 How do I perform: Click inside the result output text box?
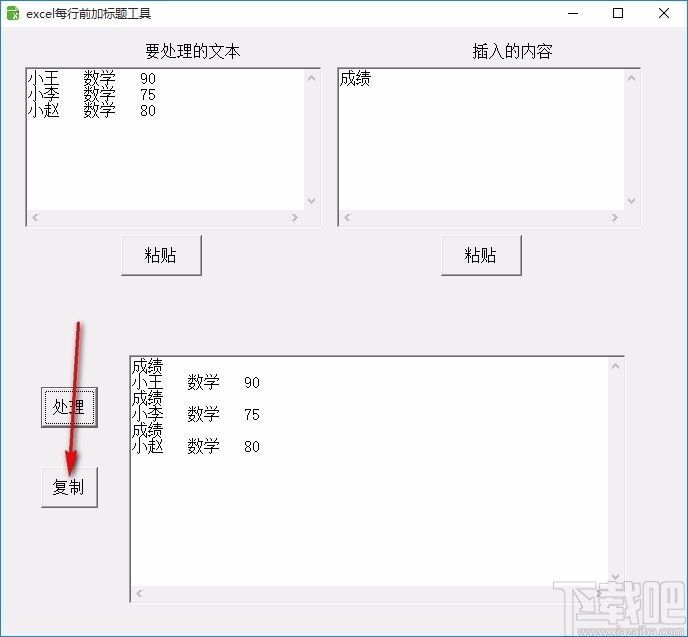click(x=369, y=472)
